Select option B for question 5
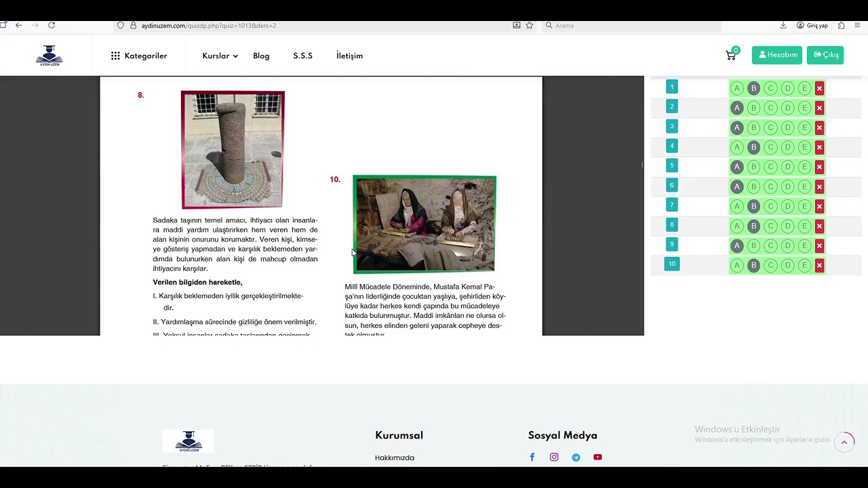This screenshot has height=488, width=868. click(x=753, y=167)
